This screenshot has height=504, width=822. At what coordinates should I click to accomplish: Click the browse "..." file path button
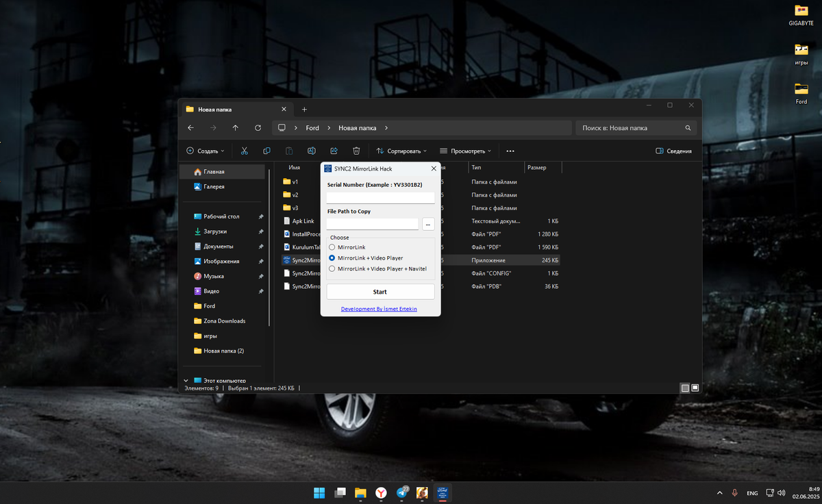(x=428, y=224)
